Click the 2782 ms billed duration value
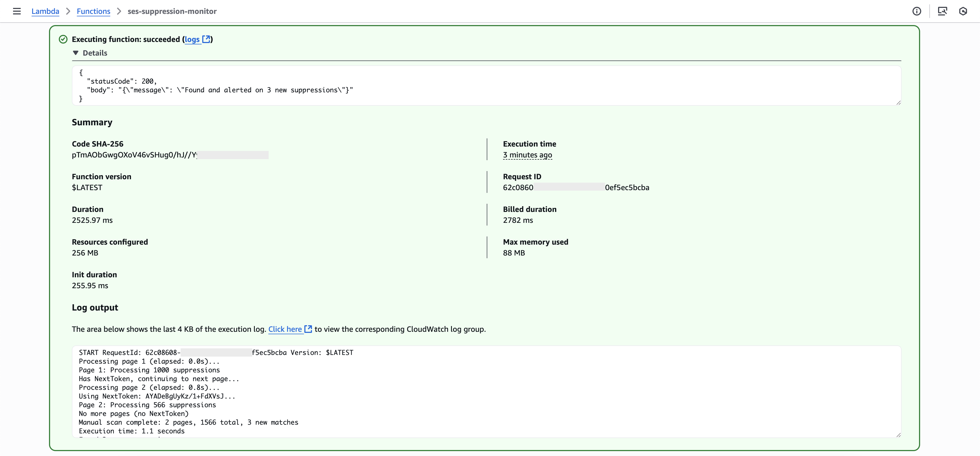The height and width of the screenshot is (456, 980). click(518, 220)
